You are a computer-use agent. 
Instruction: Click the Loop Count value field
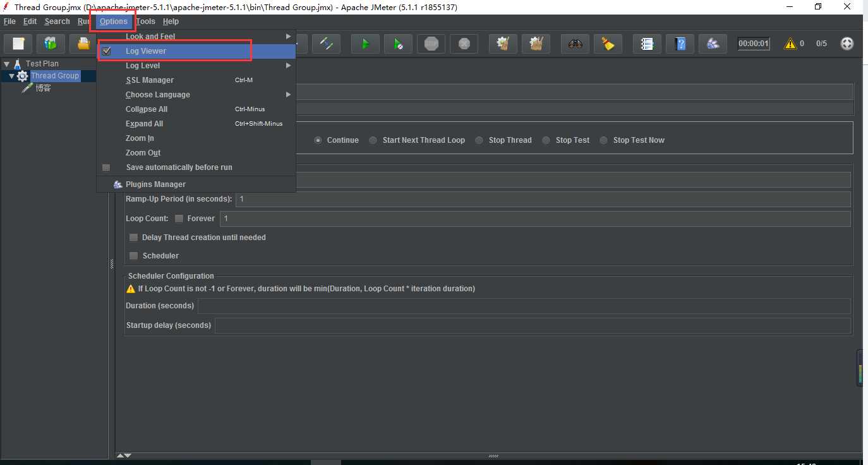[535, 219]
